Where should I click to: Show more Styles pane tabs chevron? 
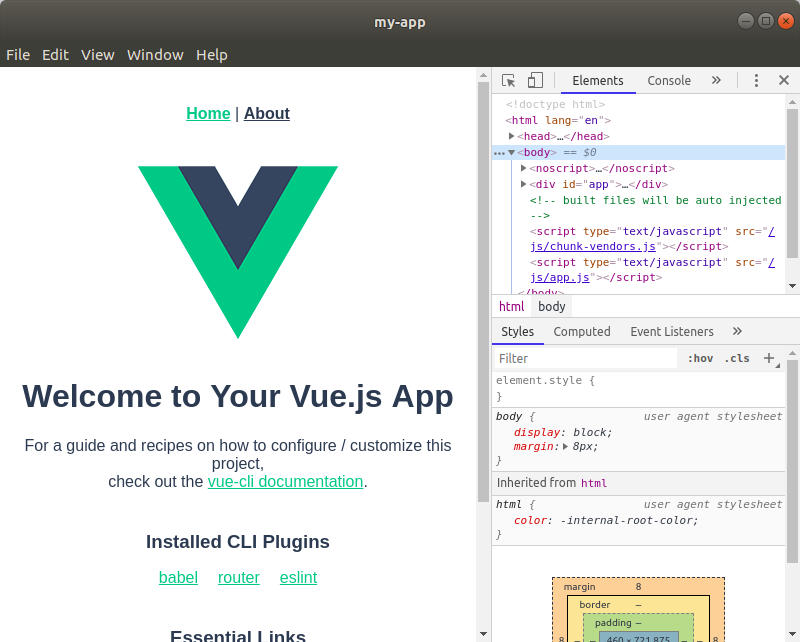[737, 331]
